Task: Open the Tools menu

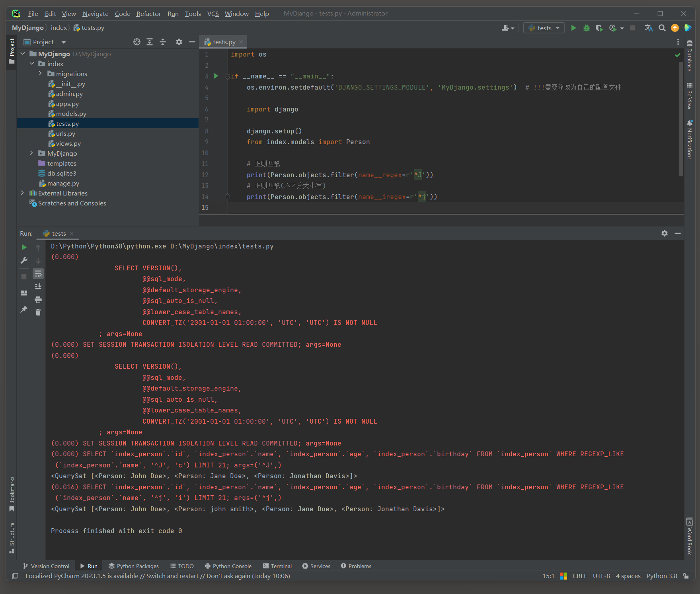Action: tap(193, 14)
